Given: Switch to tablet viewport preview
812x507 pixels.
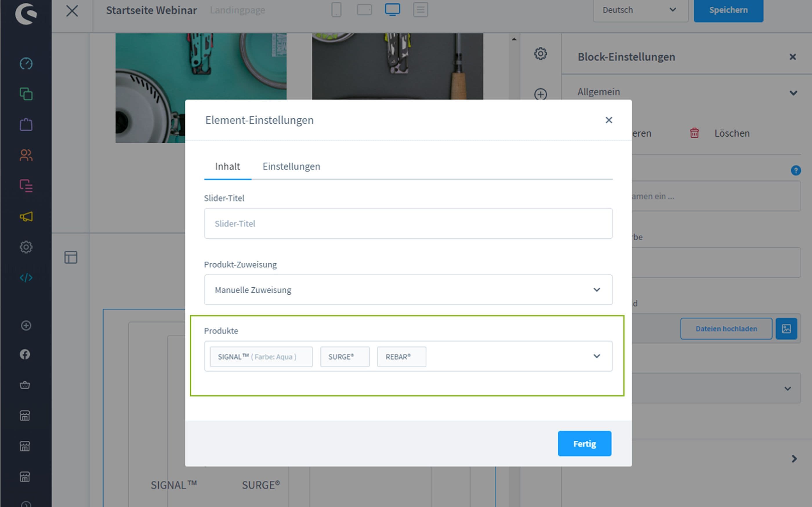Looking at the screenshot, I should point(364,10).
